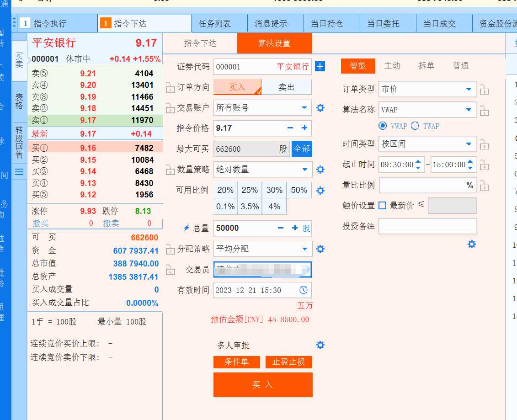Click the lightning icon beside 总量
The height and width of the screenshot is (420, 517).
pyautogui.click(x=187, y=228)
